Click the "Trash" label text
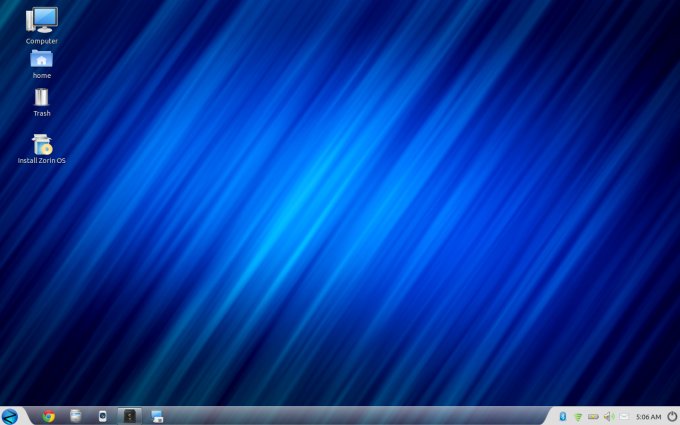Screen dimensions: 680x425 click(x=42, y=113)
